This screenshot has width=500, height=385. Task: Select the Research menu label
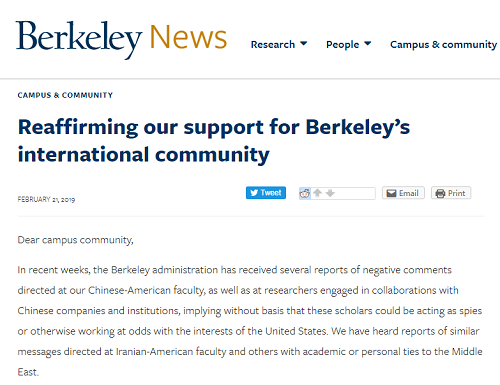pos(273,44)
